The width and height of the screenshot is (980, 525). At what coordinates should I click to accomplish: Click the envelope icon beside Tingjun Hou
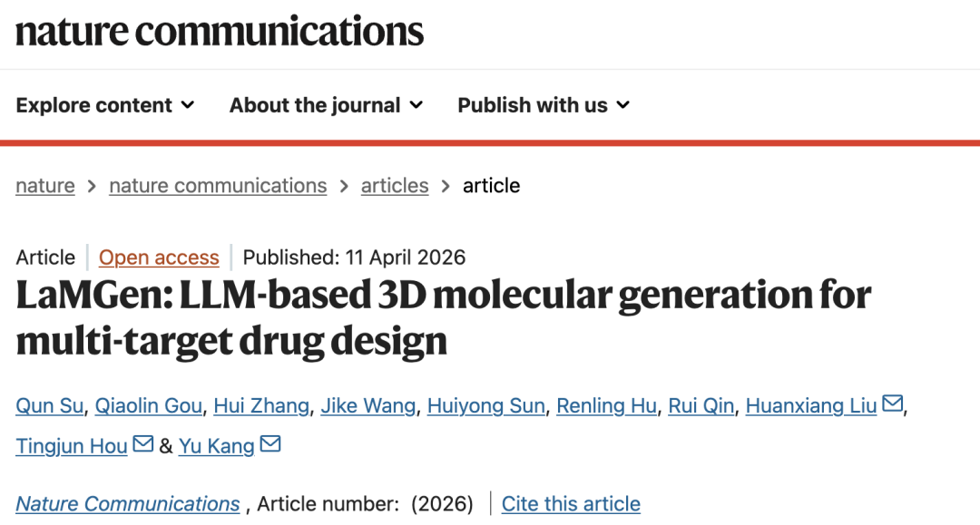point(143,444)
